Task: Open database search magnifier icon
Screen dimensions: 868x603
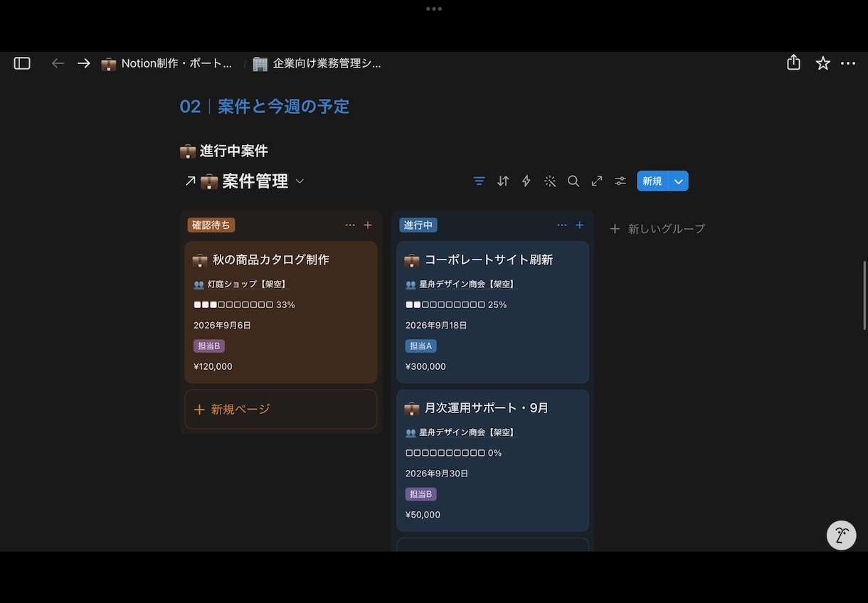Action: click(573, 181)
